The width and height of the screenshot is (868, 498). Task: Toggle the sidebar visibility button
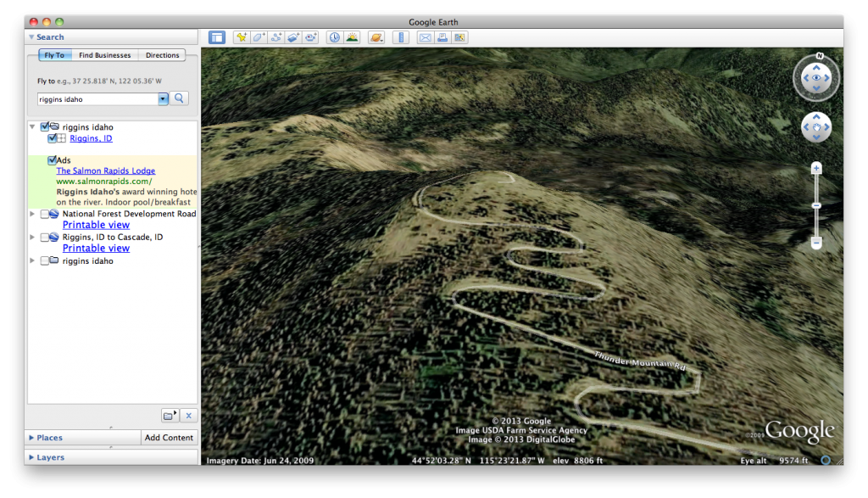[x=217, y=37]
